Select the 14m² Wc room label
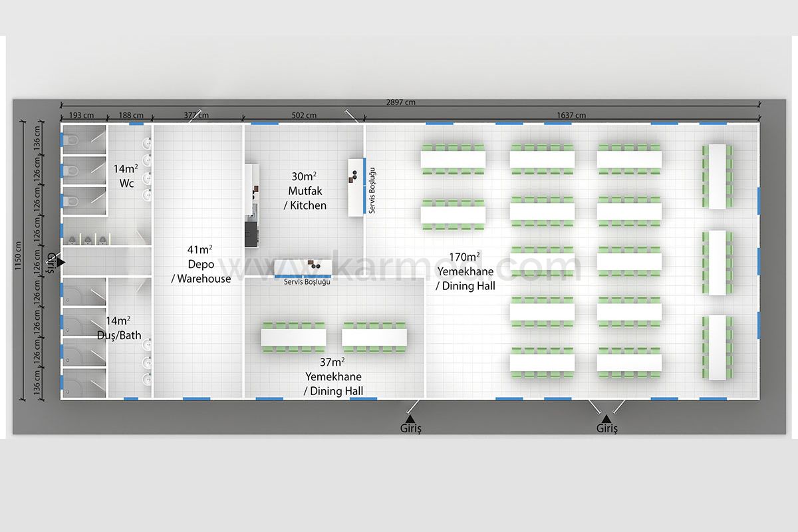Screen dimensions: 798x532 coord(127,176)
